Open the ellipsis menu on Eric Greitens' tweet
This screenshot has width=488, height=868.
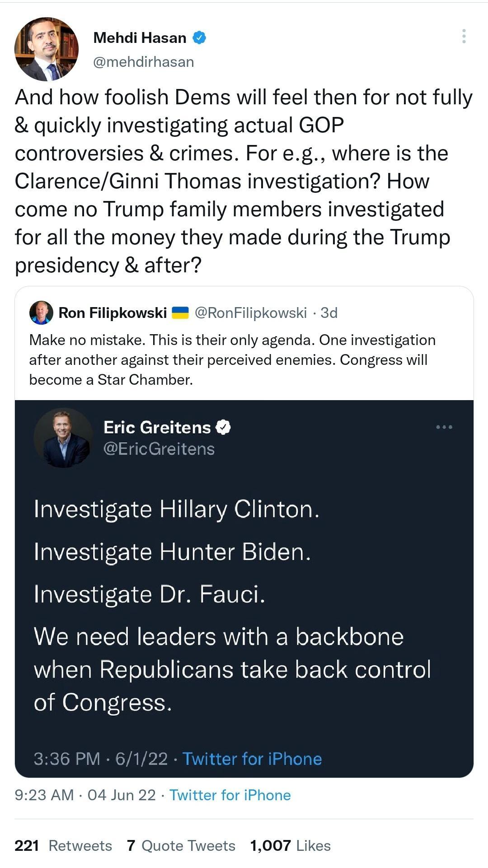pyautogui.click(x=446, y=427)
